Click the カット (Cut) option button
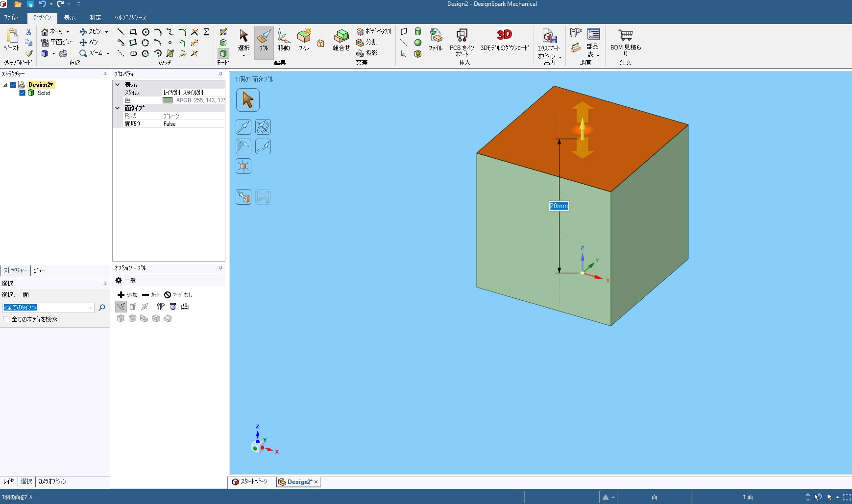 [x=151, y=295]
